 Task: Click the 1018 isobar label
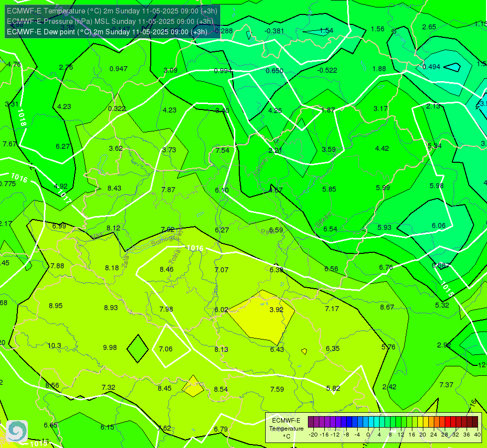(21, 117)
